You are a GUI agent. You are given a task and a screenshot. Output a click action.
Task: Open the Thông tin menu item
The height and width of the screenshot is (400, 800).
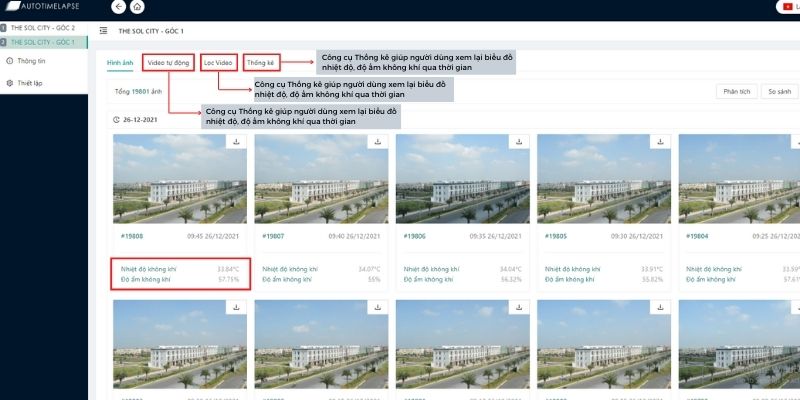click(32, 61)
